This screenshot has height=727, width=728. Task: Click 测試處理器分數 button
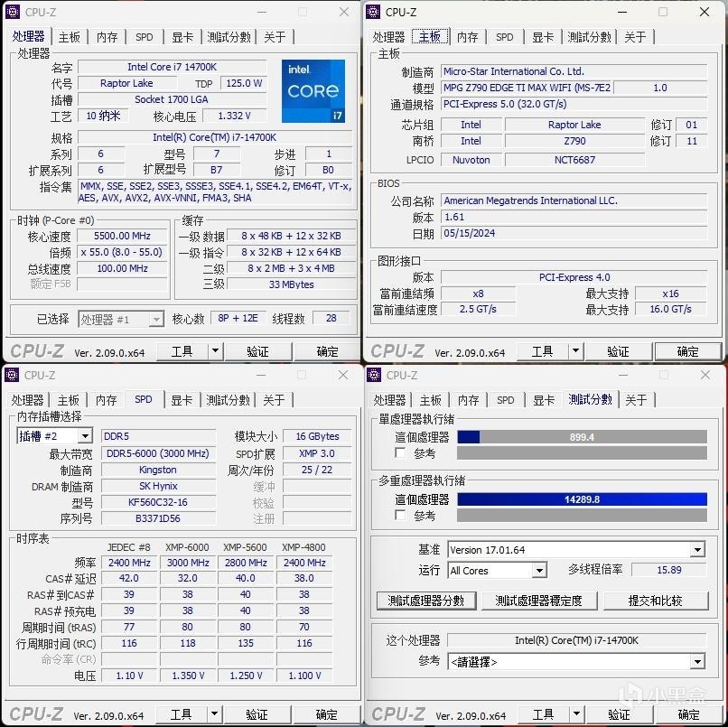[426, 601]
